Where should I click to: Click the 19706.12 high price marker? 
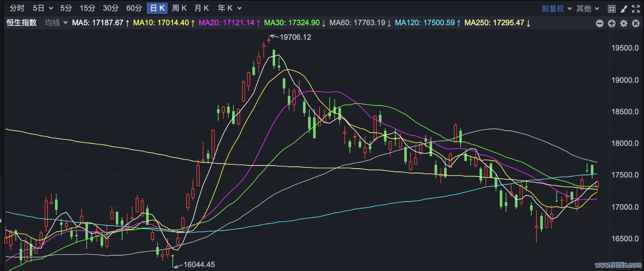(295, 37)
